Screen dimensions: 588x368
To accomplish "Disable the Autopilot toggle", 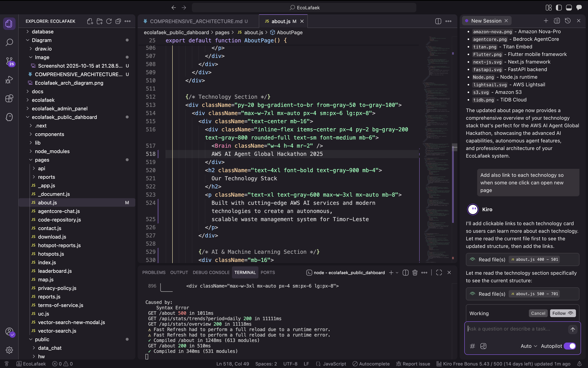I will [x=570, y=346].
